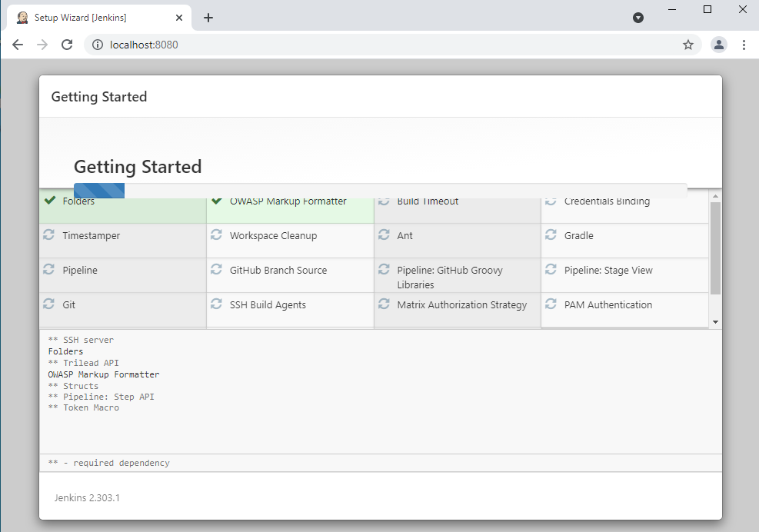Click the plugin list scrollbar thumb

click(x=715, y=248)
